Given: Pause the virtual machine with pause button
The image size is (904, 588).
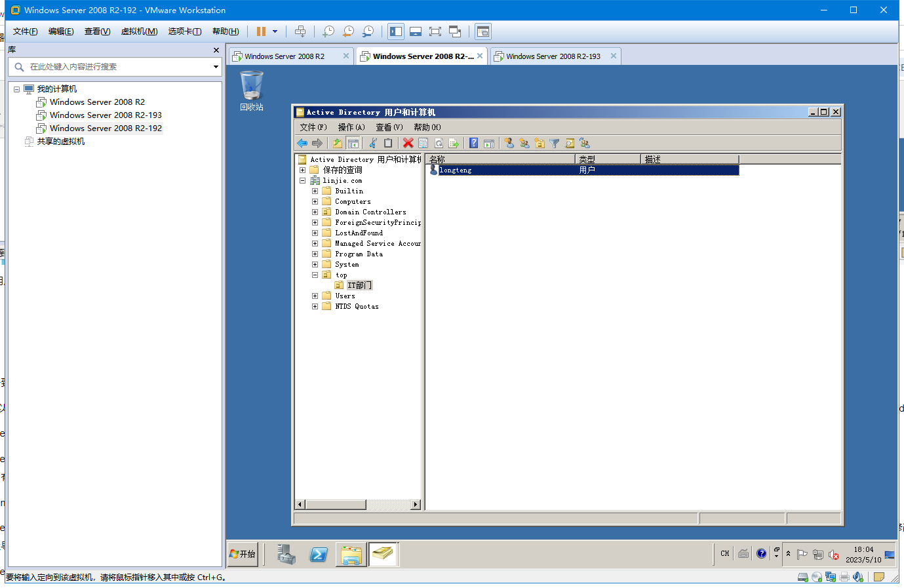Looking at the screenshot, I should pyautogui.click(x=261, y=31).
